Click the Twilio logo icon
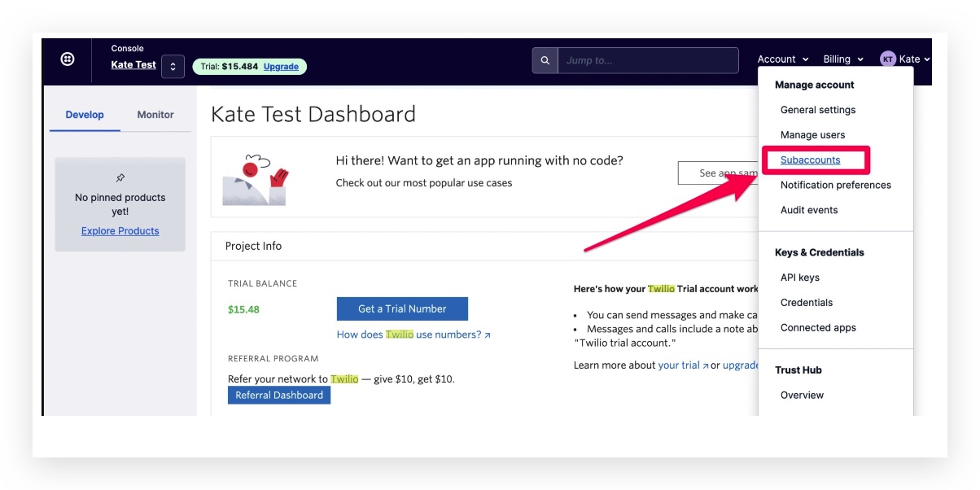This screenshot has width=980, height=490. [68, 59]
